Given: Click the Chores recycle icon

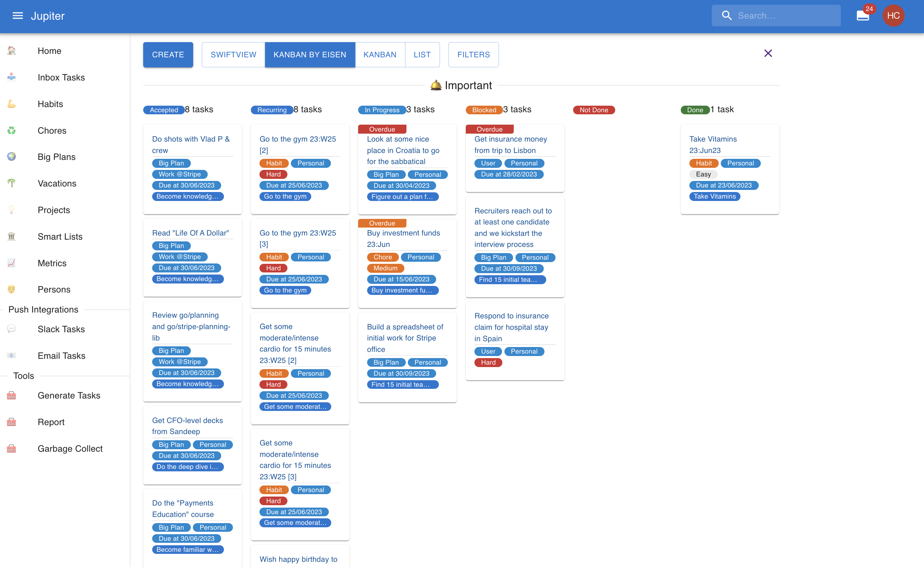Looking at the screenshot, I should pos(12,130).
